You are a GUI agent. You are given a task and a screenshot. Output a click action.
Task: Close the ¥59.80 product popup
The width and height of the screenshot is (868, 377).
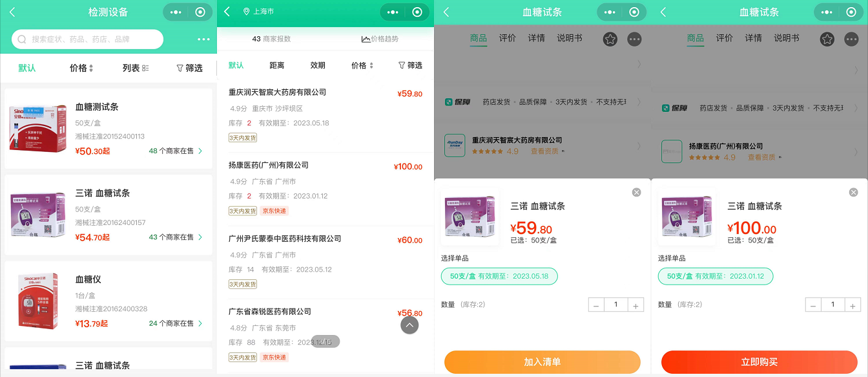tap(636, 192)
